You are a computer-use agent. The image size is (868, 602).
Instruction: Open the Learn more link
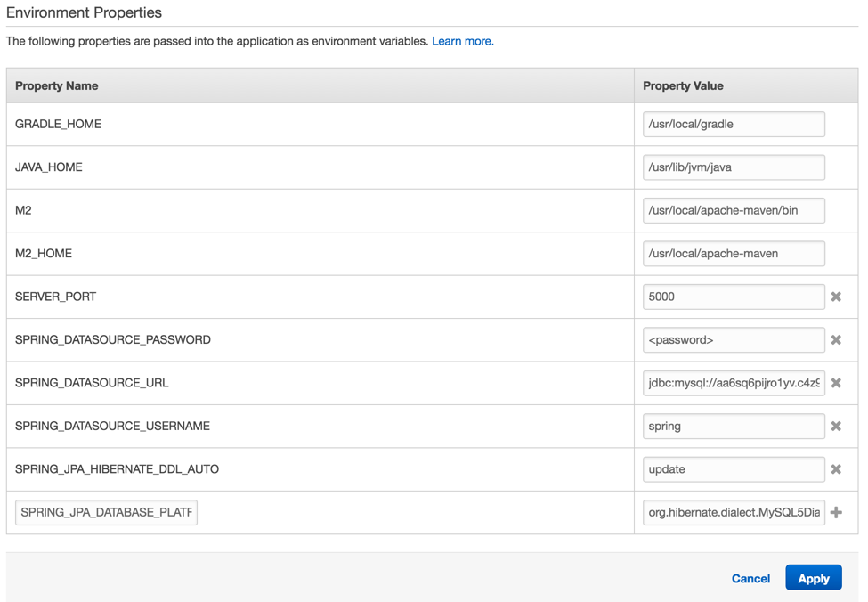click(x=463, y=41)
